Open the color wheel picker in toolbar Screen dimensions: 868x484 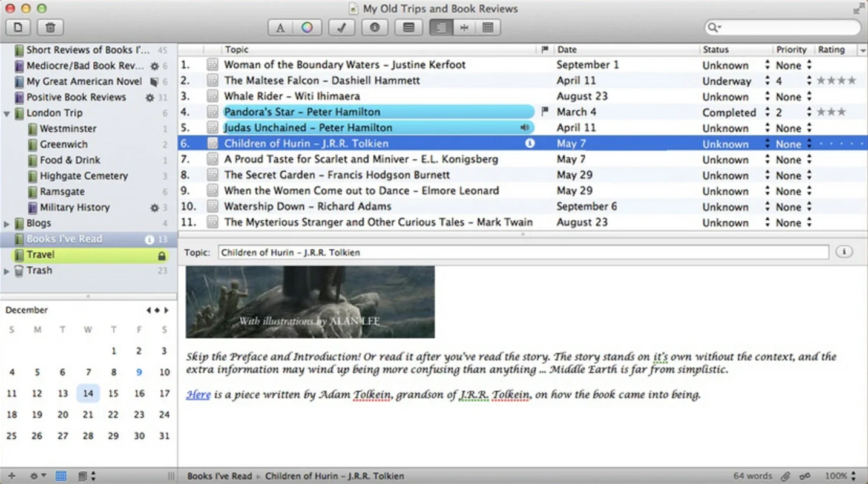[307, 27]
